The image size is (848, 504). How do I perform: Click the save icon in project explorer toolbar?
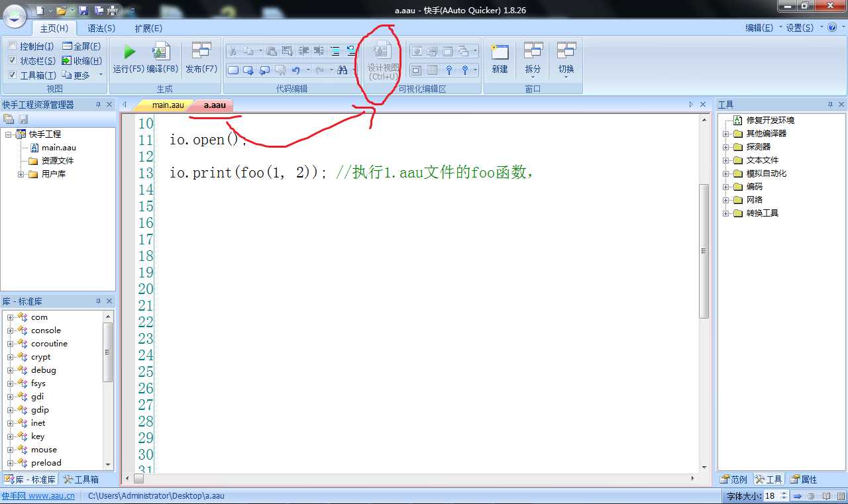(23, 119)
